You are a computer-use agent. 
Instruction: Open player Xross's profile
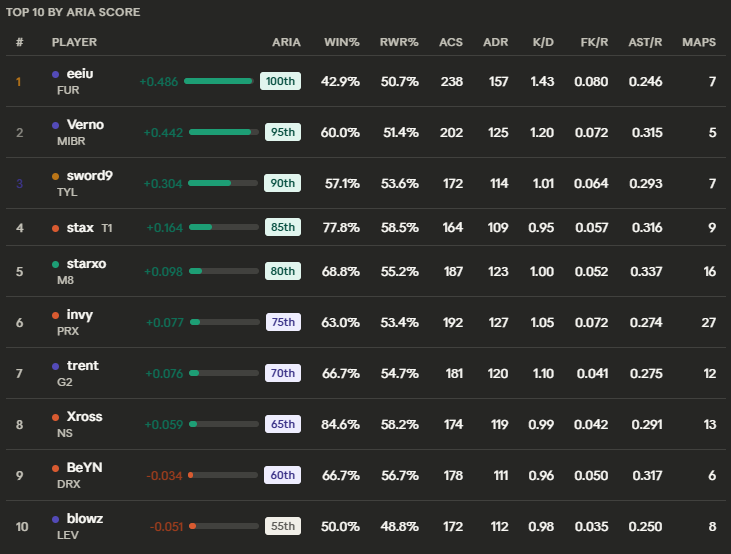coord(84,416)
